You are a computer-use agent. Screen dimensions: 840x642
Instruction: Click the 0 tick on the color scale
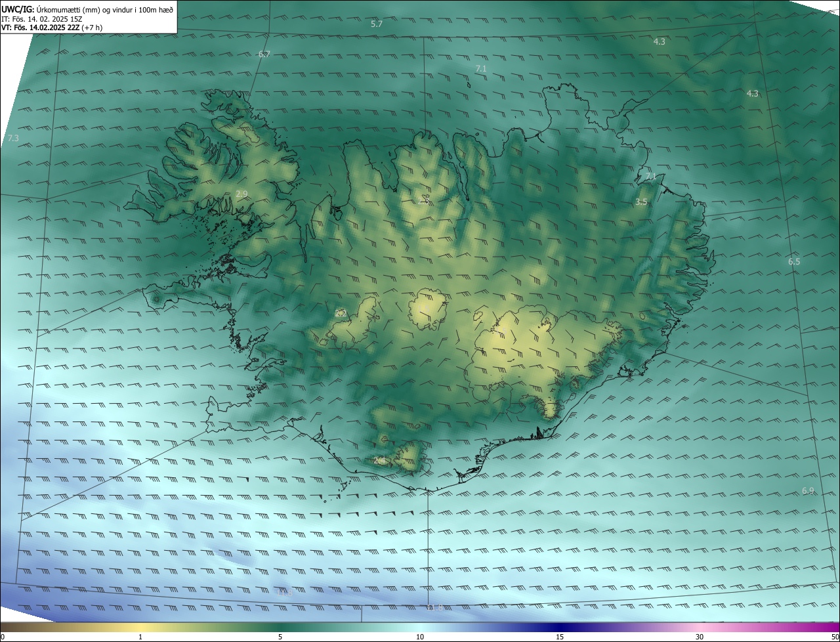(x=2, y=637)
